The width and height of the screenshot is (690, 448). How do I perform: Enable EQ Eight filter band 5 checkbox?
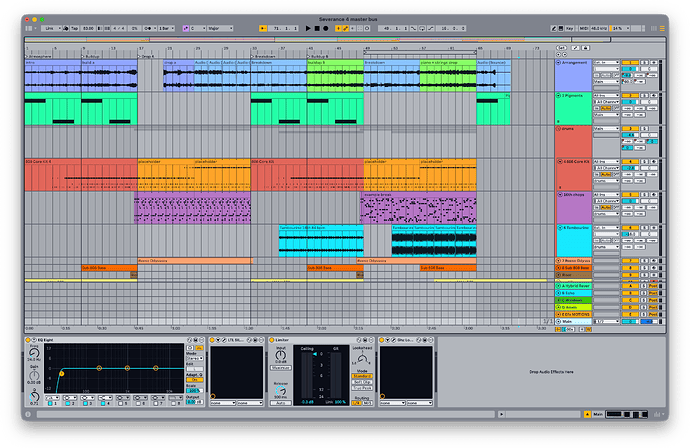(x=120, y=404)
